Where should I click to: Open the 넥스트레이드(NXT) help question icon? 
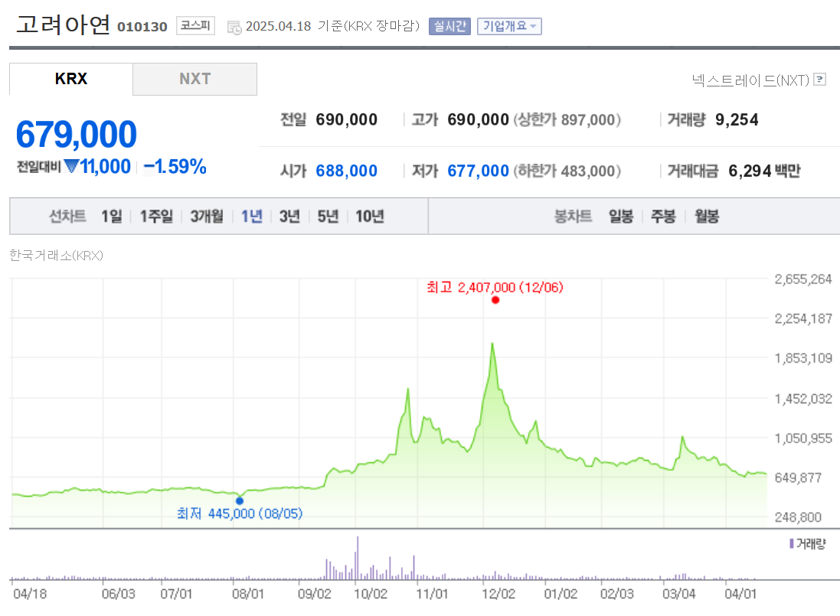tap(819, 80)
